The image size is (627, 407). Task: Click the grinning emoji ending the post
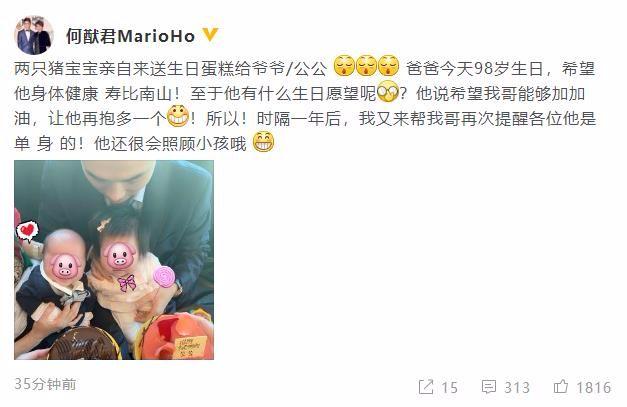coord(264,142)
